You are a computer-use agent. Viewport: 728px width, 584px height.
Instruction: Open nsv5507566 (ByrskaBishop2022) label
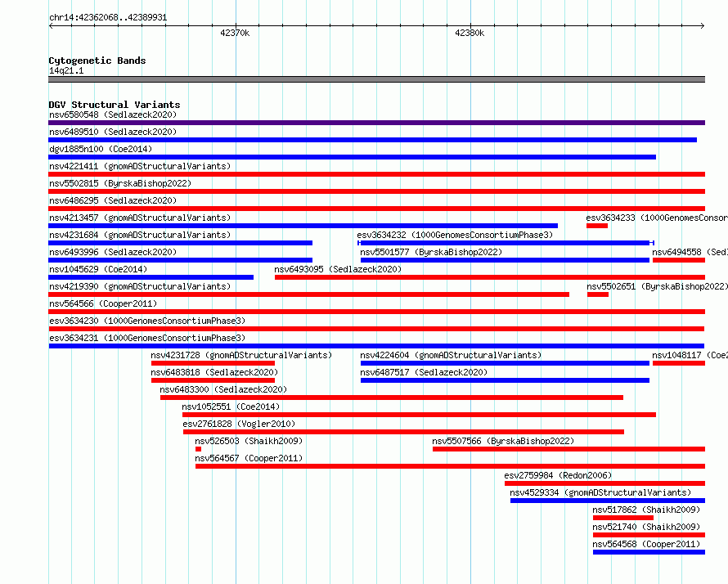tap(503, 441)
